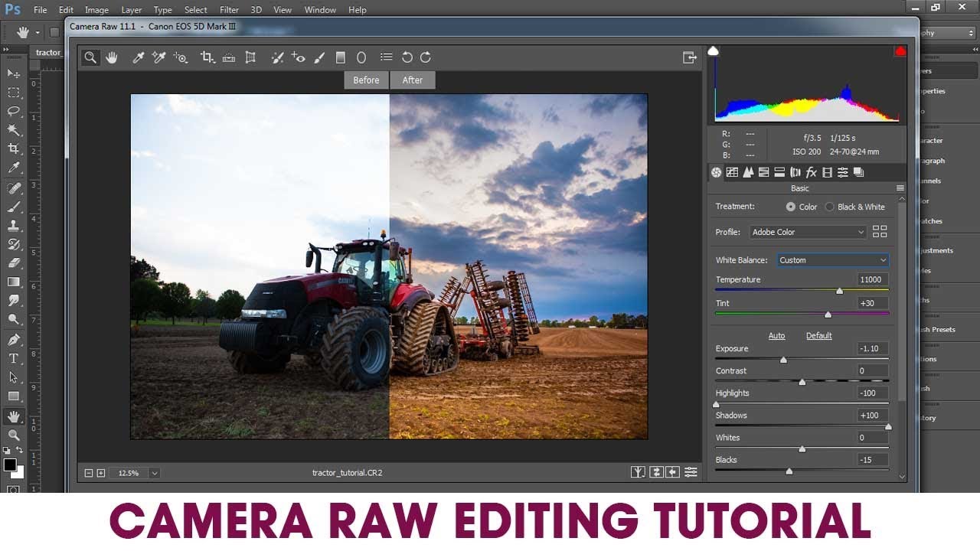Click the After view label
The height and width of the screenshot is (551, 980).
413,80
